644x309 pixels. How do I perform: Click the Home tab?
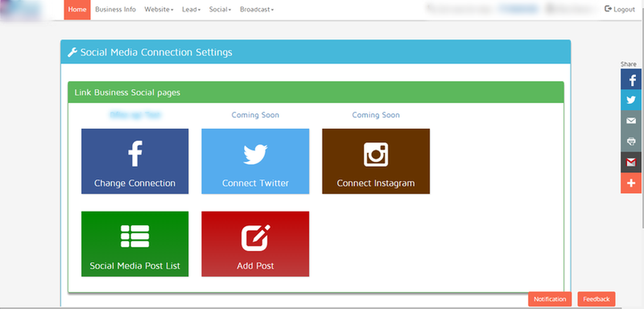click(x=77, y=10)
